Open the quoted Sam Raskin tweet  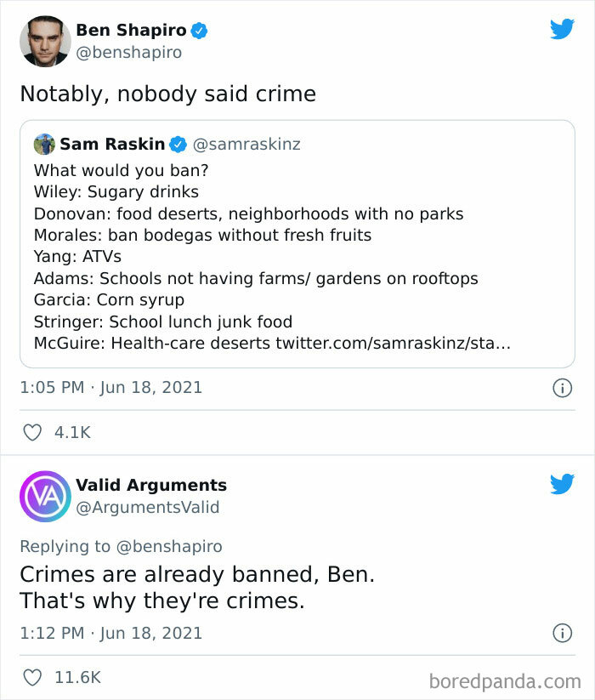(x=297, y=247)
